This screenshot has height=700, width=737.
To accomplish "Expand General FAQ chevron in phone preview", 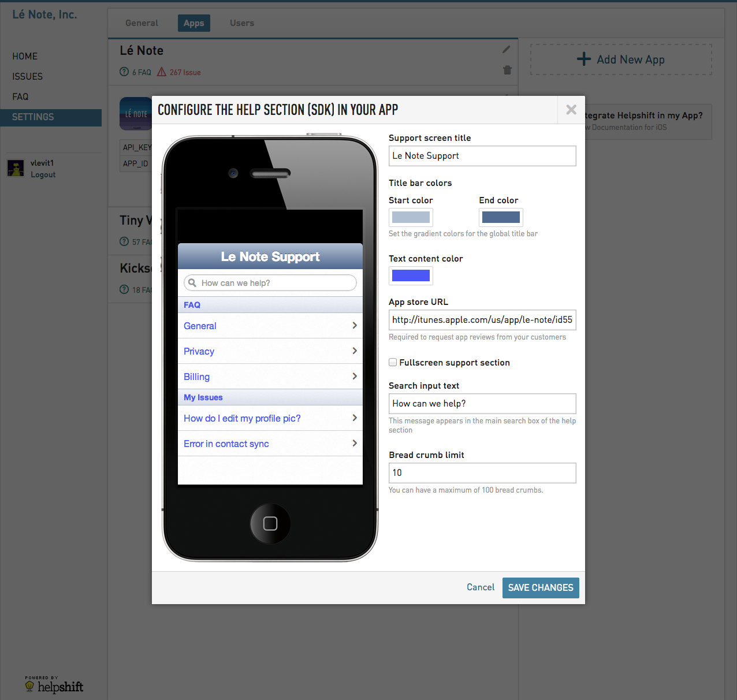I will 355,326.
